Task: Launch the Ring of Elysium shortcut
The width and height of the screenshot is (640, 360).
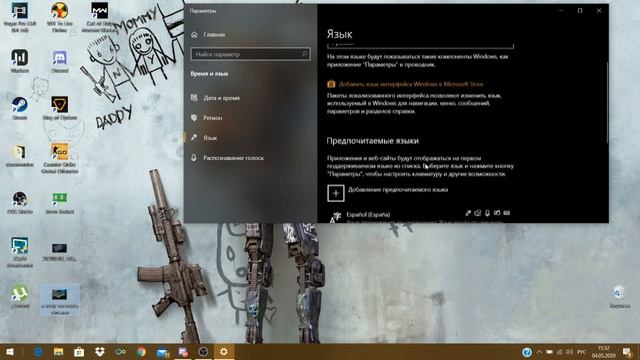Action: click(x=60, y=108)
